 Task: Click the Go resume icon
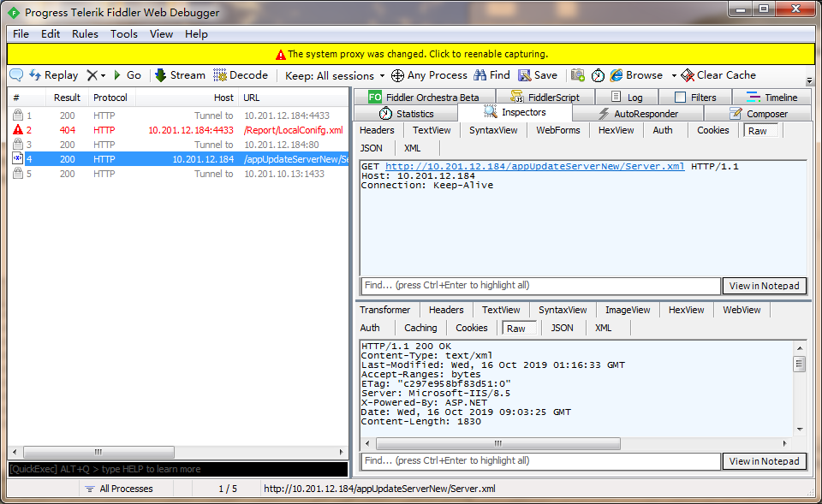[x=120, y=74]
